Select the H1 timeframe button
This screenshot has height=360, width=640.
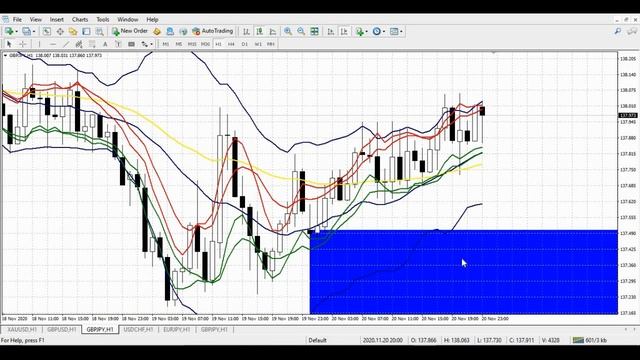pyautogui.click(x=218, y=44)
